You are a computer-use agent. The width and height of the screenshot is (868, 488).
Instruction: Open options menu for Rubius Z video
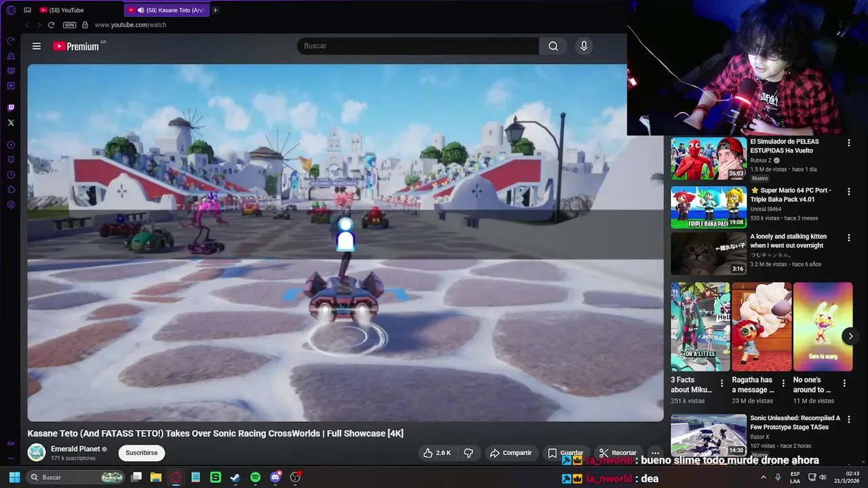tap(848, 143)
